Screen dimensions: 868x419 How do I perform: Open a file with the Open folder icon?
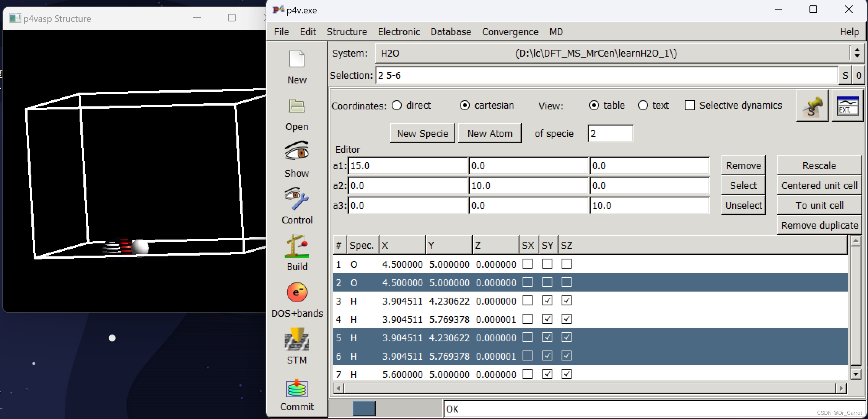tap(297, 106)
